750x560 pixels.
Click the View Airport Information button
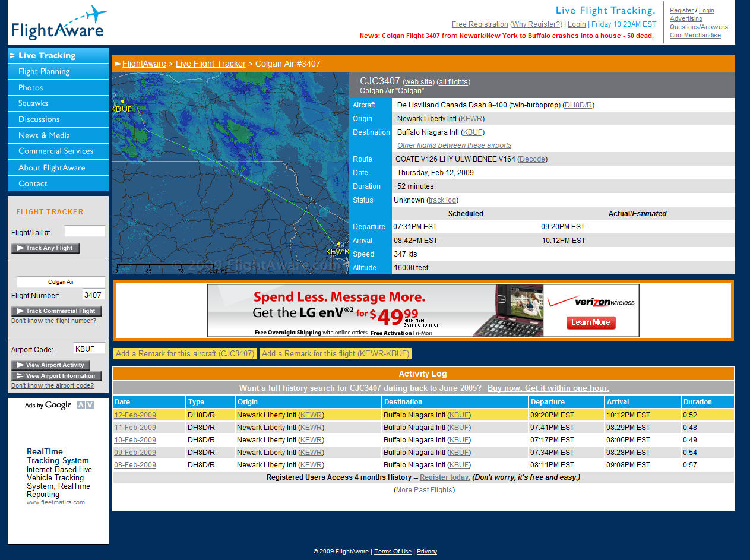56,376
